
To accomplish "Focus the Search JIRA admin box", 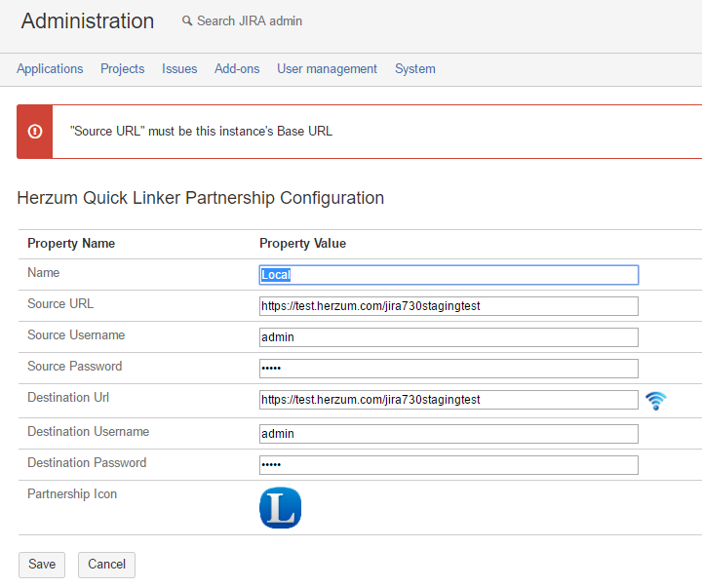I will tap(249, 21).
